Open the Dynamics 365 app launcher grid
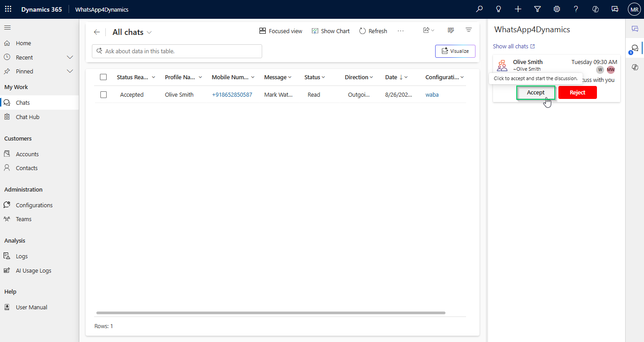Viewport: 644px width, 342px height. click(x=8, y=9)
